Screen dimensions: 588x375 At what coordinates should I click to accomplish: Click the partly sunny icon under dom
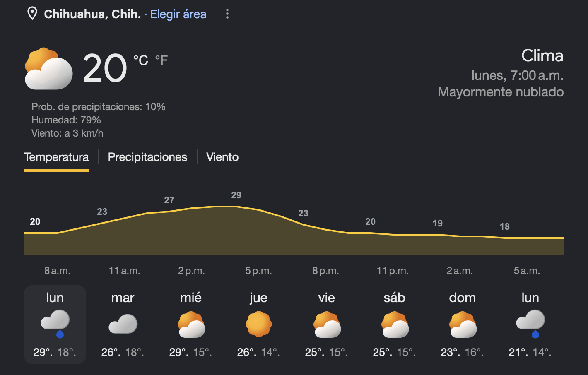point(463,325)
